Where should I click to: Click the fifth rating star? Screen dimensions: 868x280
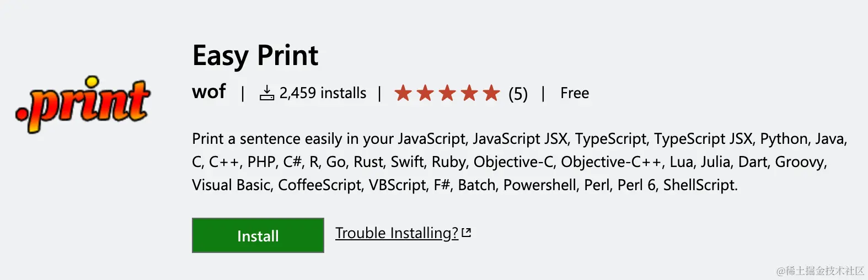(491, 93)
